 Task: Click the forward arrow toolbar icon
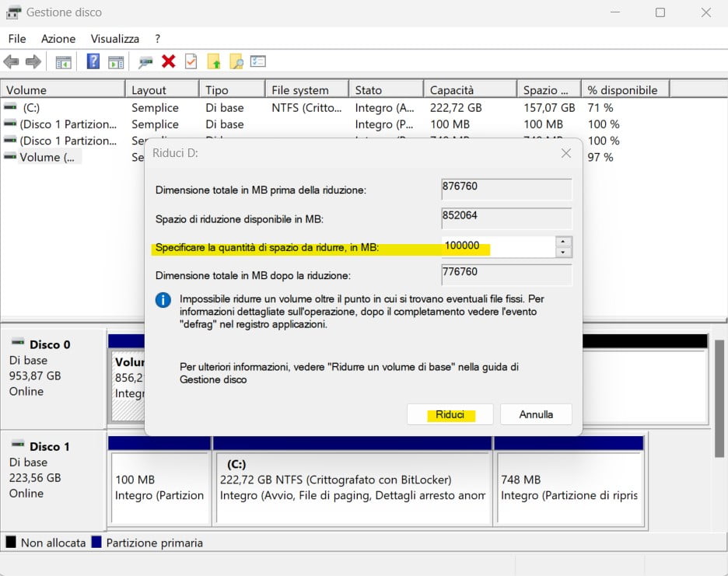coord(33,61)
